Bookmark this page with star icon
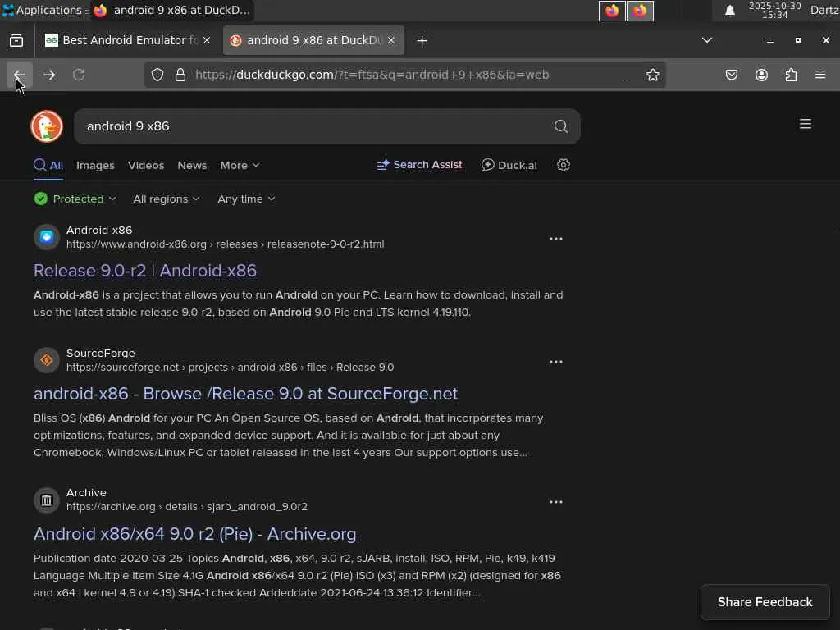Screen dimensions: 840x630 pyautogui.click(x=652, y=75)
